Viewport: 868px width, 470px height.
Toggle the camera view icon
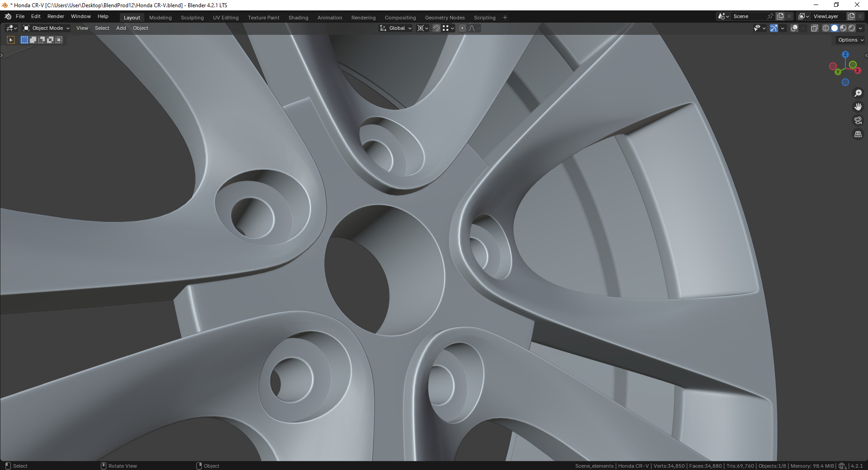858,120
